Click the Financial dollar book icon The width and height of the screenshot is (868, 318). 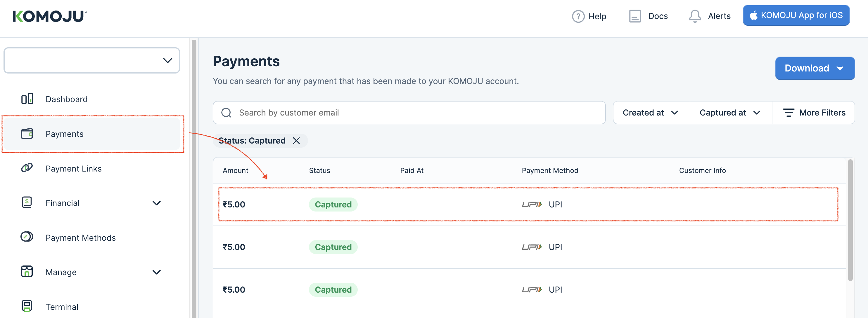(27, 202)
